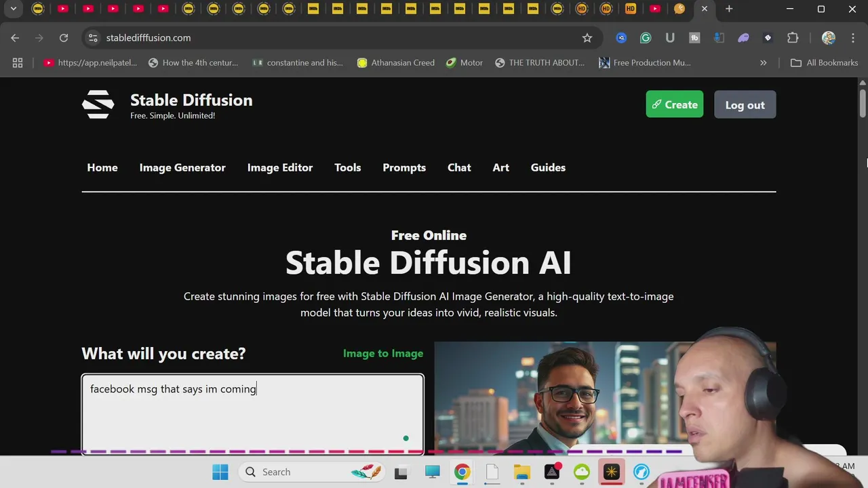Open the blue circular taskbar app
The height and width of the screenshot is (488, 868).
(x=642, y=472)
